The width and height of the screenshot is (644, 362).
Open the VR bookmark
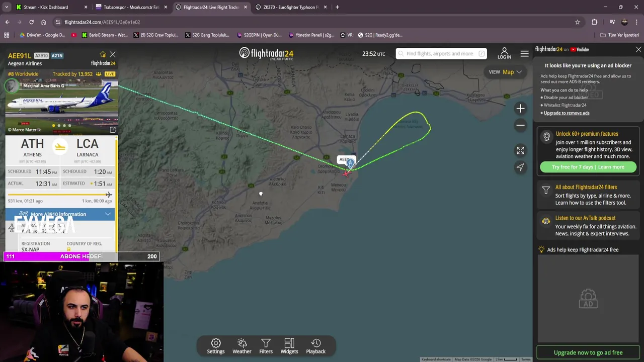(346, 35)
